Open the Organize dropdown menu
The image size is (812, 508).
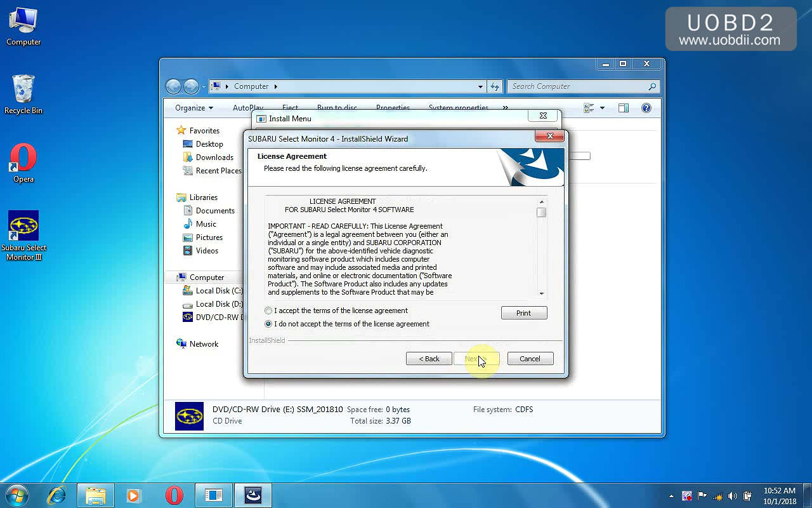click(193, 108)
